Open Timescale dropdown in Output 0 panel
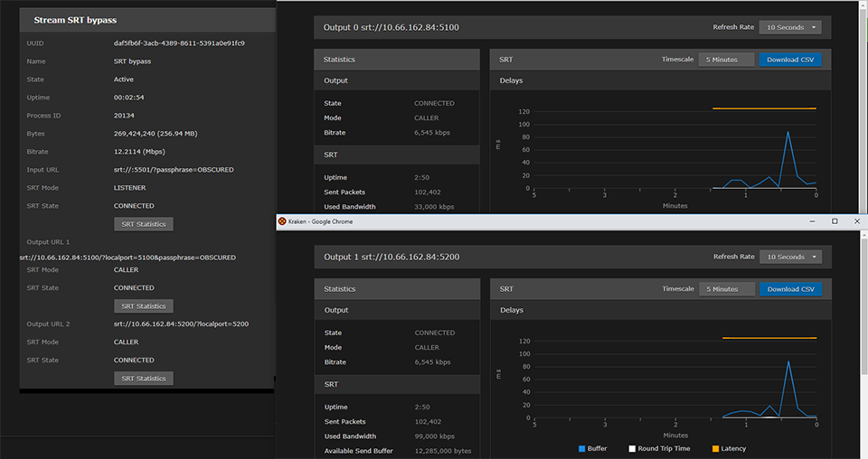 pyautogui.click(x=726, y=60)
